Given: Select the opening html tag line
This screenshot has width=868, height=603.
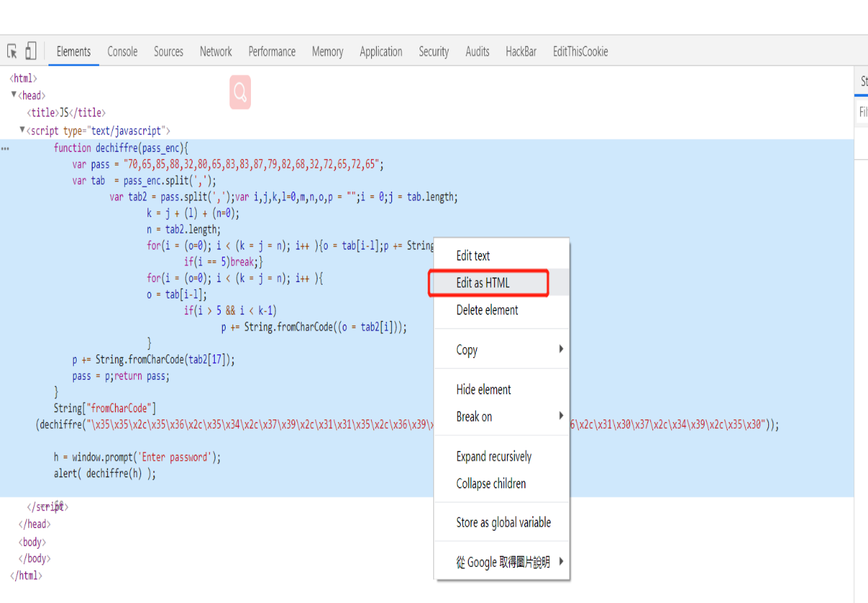Looking at the screenshot, I should [23, 78].
